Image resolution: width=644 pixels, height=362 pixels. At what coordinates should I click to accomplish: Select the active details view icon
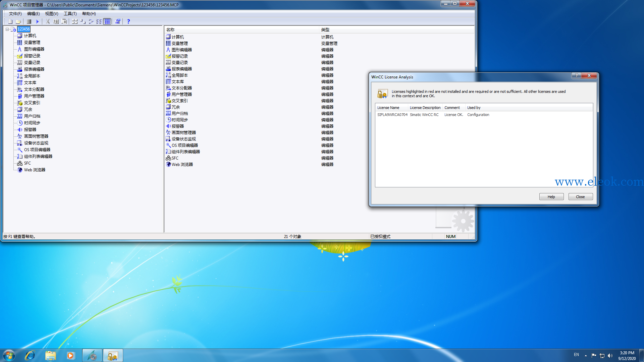[107, 21]
